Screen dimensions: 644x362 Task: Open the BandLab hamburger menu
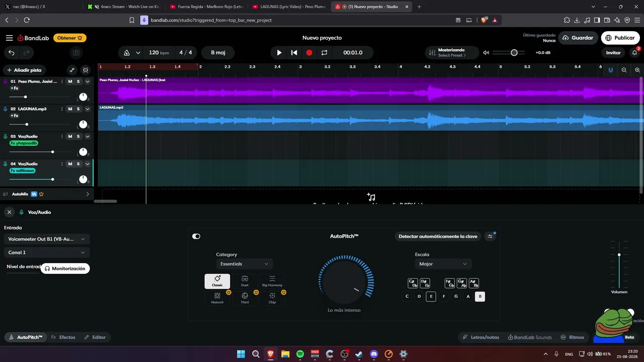tap(9, 38)
